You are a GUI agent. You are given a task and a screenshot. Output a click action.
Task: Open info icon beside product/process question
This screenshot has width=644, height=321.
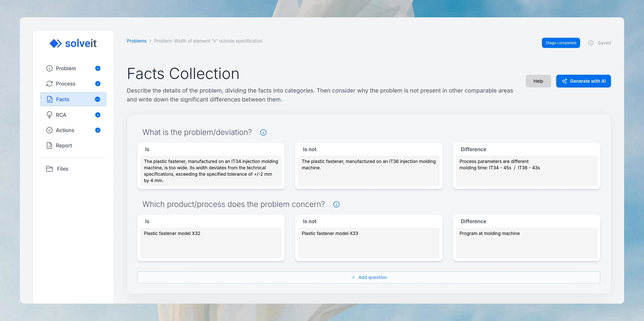coord(336,205)
